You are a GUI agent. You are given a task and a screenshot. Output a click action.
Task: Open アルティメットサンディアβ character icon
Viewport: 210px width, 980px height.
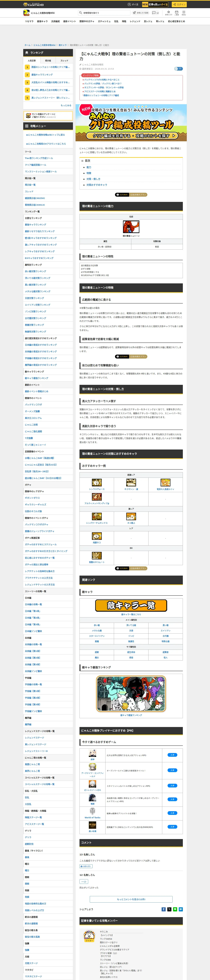[97, 497]
